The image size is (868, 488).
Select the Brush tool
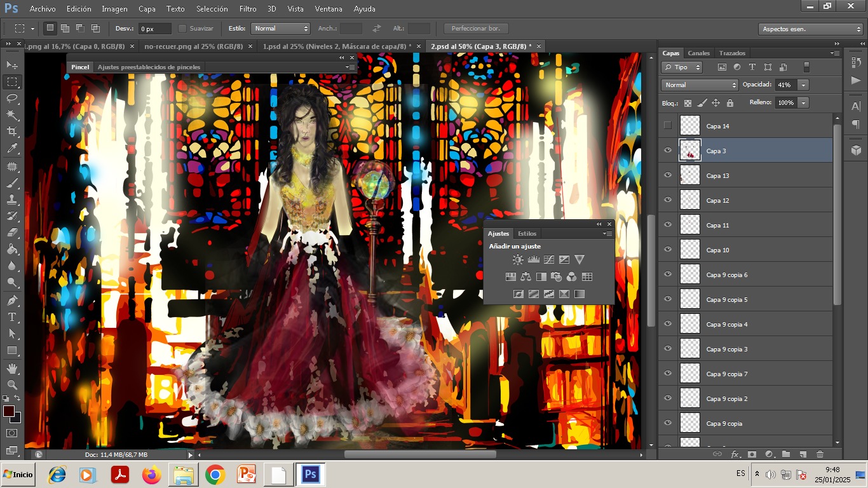12,183
